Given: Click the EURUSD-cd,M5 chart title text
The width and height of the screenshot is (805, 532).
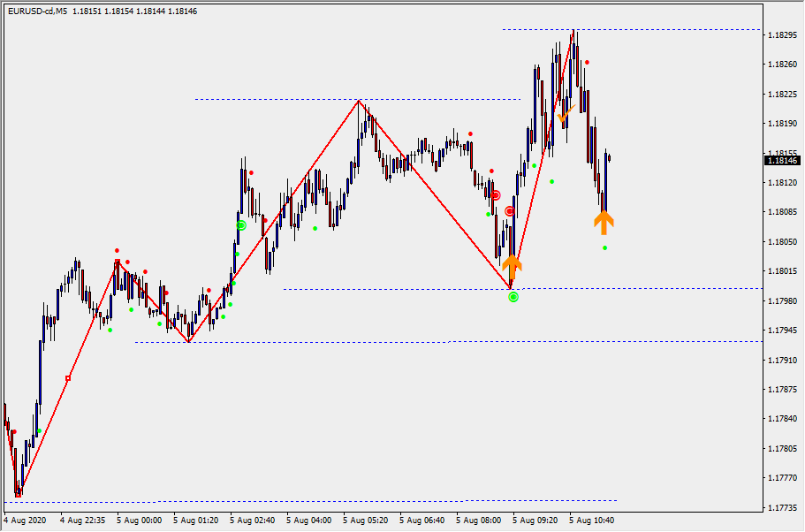Looking at the screenshot, I should tap(38, 11).
